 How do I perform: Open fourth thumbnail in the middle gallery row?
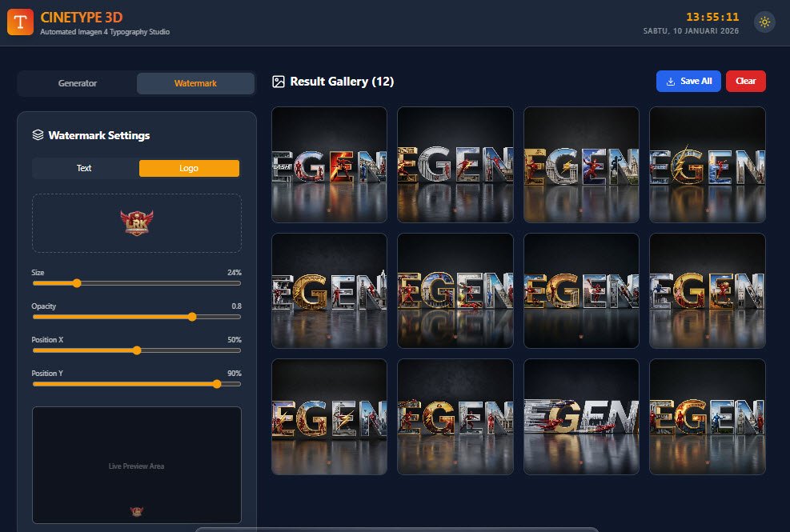click(x=708, y=290)
